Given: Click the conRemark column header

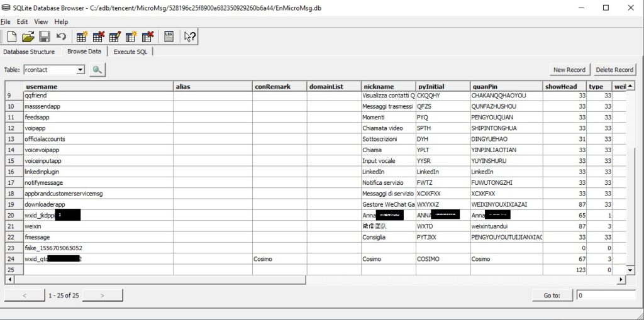Looking at the screenshot, I should tap(279, 87).
